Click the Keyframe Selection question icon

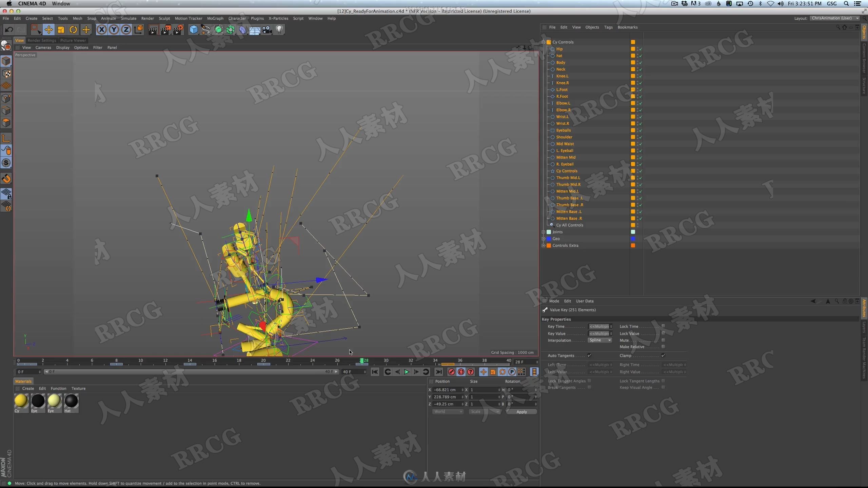471,372
